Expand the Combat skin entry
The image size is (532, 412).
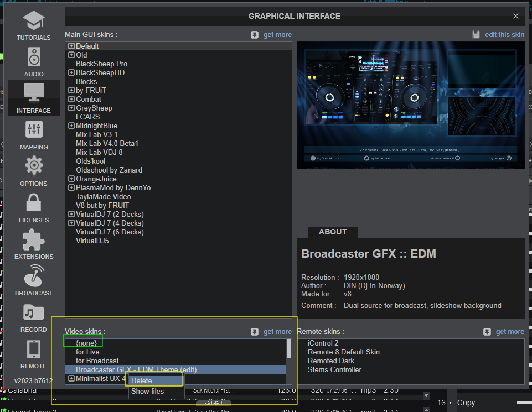[x=71, y=99]
